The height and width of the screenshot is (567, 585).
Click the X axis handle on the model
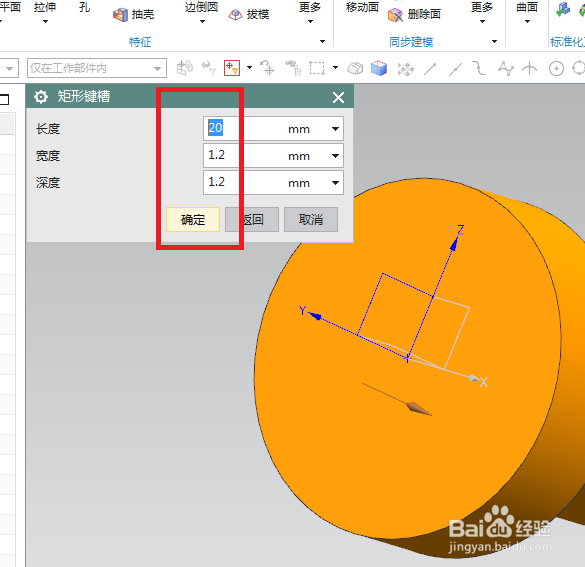(x=475, y=378)
